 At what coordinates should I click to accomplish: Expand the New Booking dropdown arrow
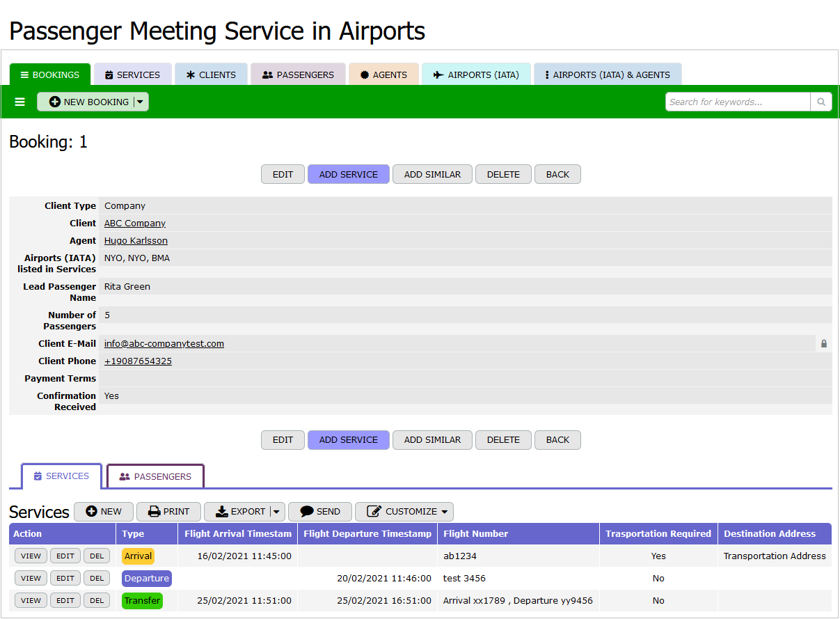click(140, 102)
